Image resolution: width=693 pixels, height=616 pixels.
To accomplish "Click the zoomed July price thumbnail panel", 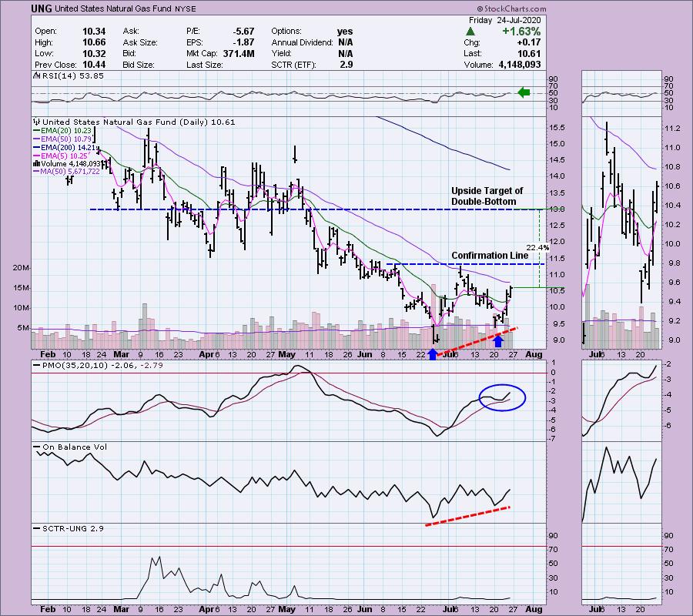I will point(620,231).
